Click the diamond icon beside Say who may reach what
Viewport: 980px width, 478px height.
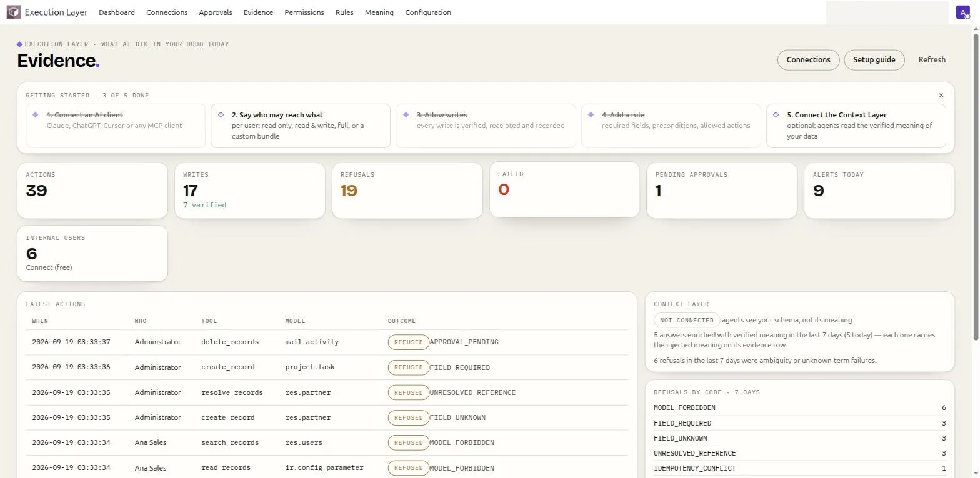tap(221, 115)
